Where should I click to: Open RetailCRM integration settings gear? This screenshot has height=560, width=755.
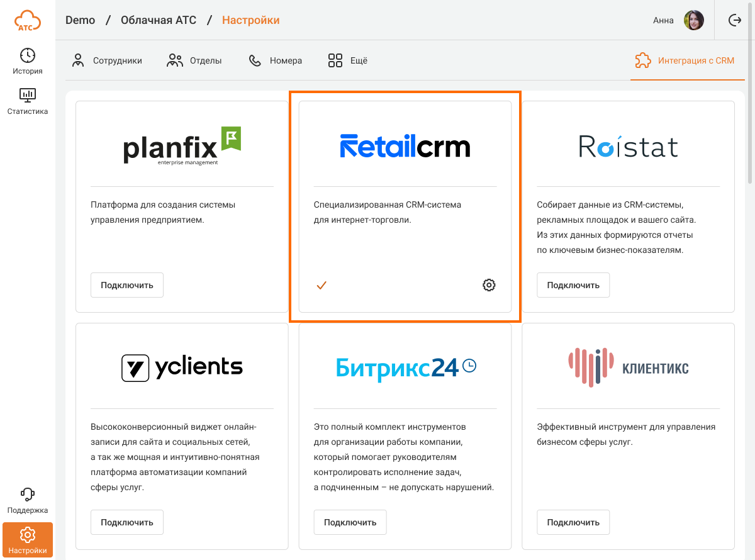tap(489, 285)
